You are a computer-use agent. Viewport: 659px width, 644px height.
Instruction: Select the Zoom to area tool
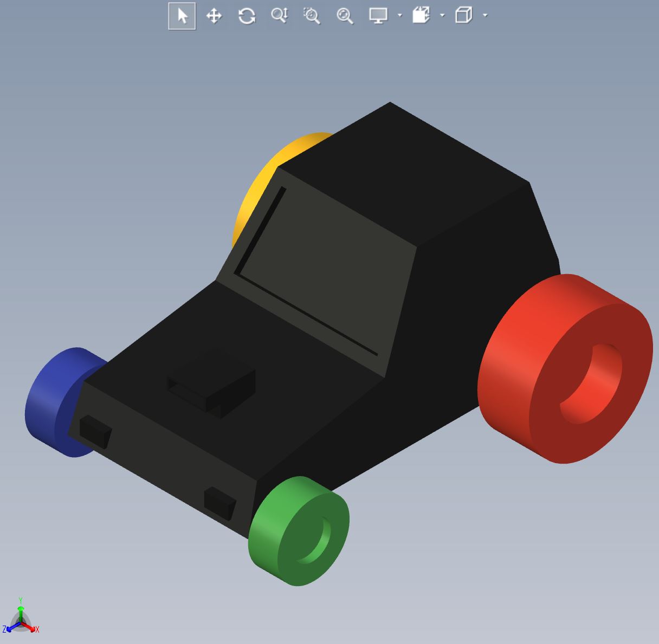(x=312, y=16)
